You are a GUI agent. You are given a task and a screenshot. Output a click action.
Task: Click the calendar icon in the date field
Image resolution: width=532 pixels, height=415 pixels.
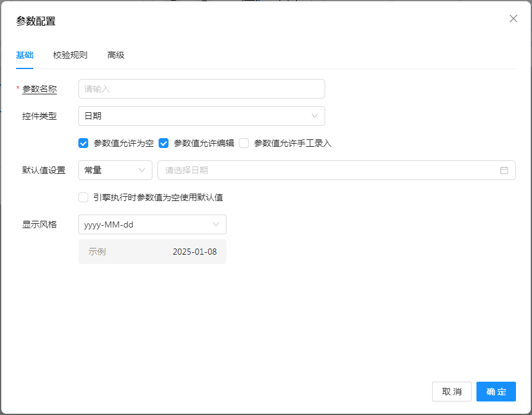click(x=504, y=170)
